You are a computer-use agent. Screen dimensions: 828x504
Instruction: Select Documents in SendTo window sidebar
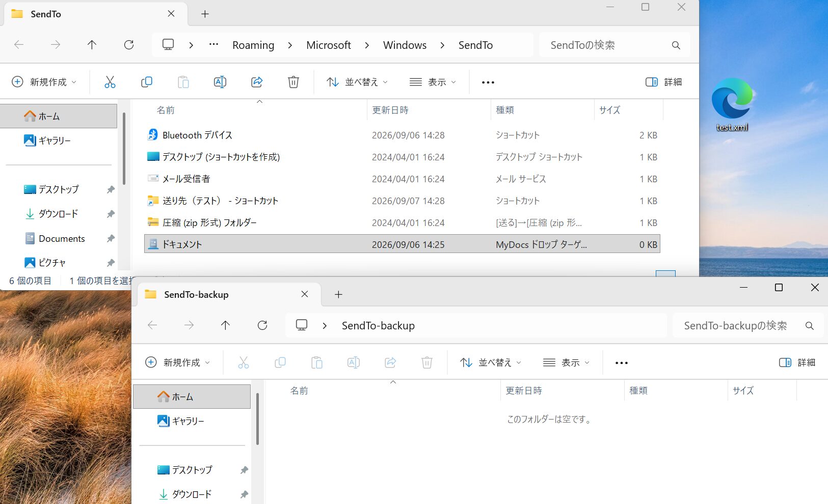62,238
